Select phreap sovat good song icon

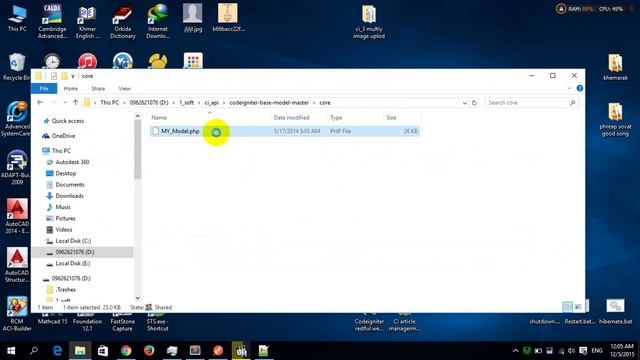click(x=616, y=120)
